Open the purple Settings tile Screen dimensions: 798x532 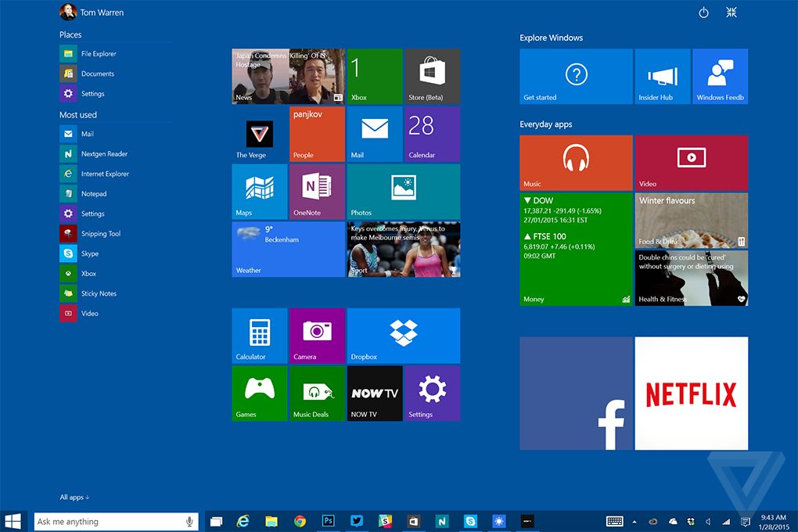(x=432, y=393)
